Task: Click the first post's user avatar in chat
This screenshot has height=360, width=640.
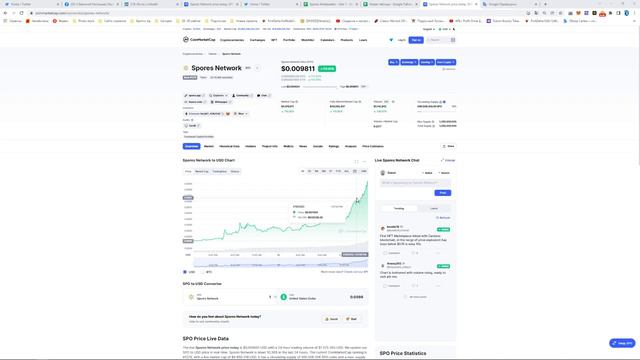Action: pos(382,228)
